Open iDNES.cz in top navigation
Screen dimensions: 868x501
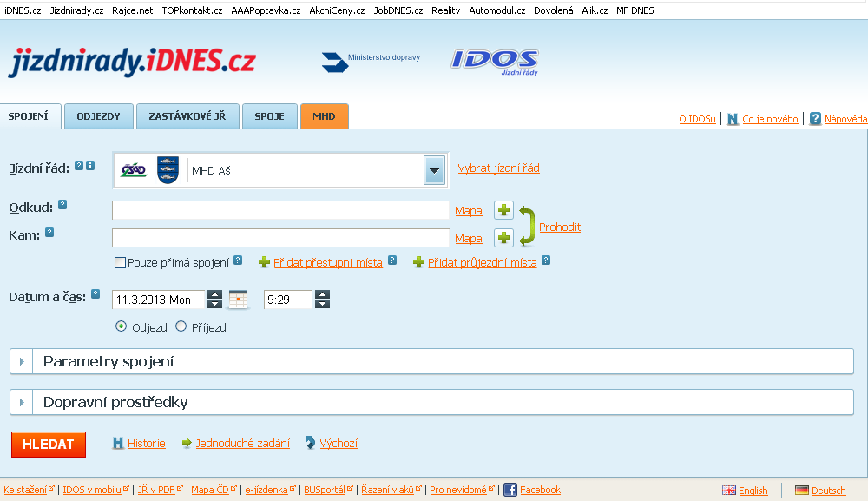[x=23, y=10]
